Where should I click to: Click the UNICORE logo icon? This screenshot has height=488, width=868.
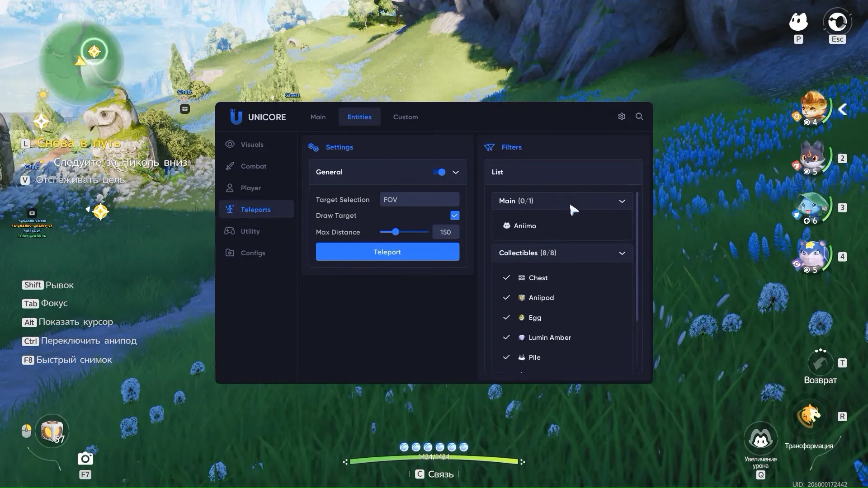tap(236, 117)
